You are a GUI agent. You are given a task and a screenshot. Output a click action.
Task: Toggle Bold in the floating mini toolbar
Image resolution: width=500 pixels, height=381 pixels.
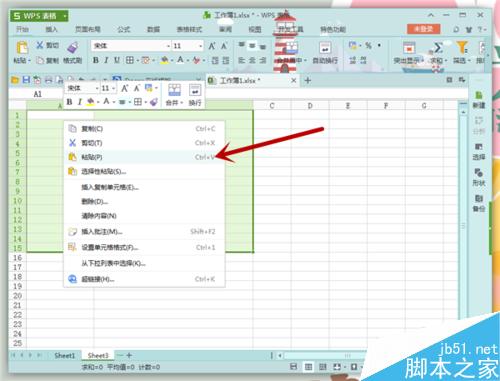(x=69, y=102)
